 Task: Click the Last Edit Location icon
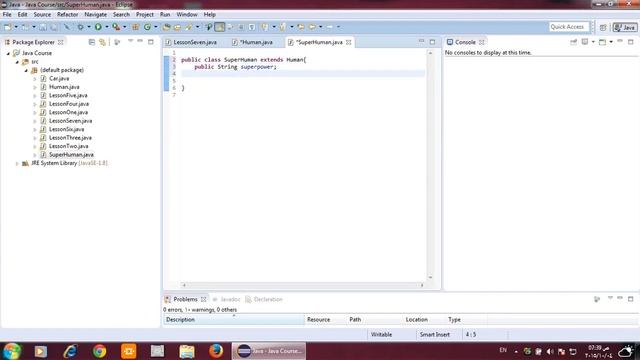pyautogui.click(x=301, y=27)
